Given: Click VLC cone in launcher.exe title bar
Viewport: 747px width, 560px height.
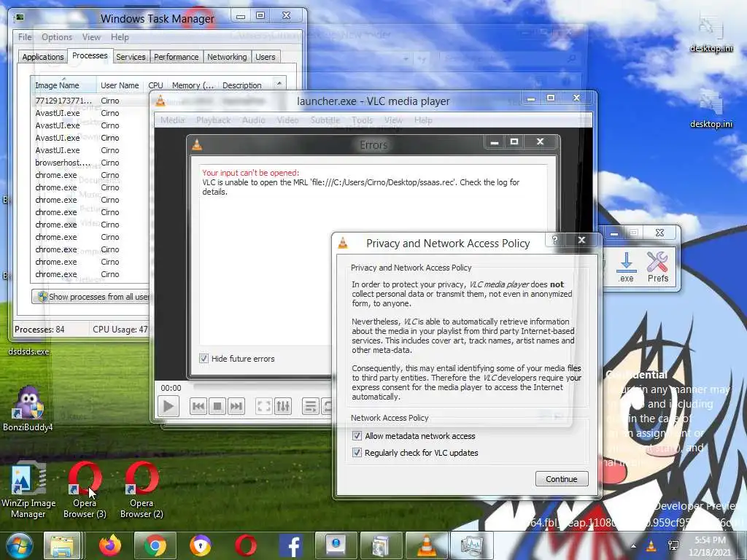Looking at the screenshot, I should pos(160,101).
